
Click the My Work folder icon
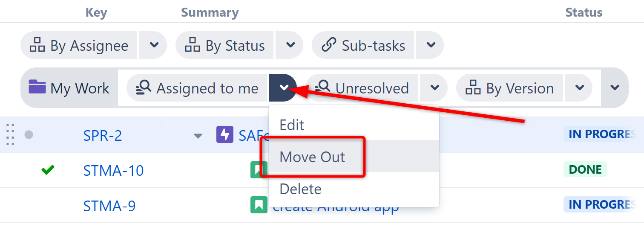click(37, 87)
